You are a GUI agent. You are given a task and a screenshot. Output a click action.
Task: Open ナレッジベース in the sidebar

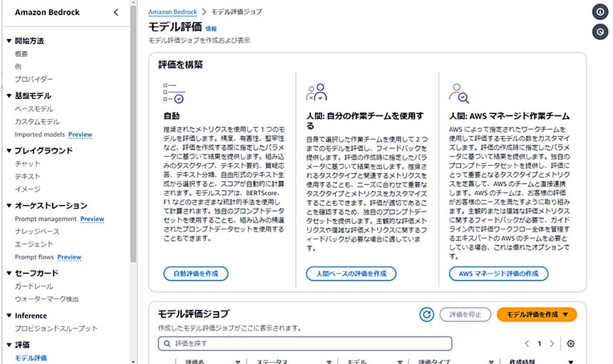[x=37, y=232]
